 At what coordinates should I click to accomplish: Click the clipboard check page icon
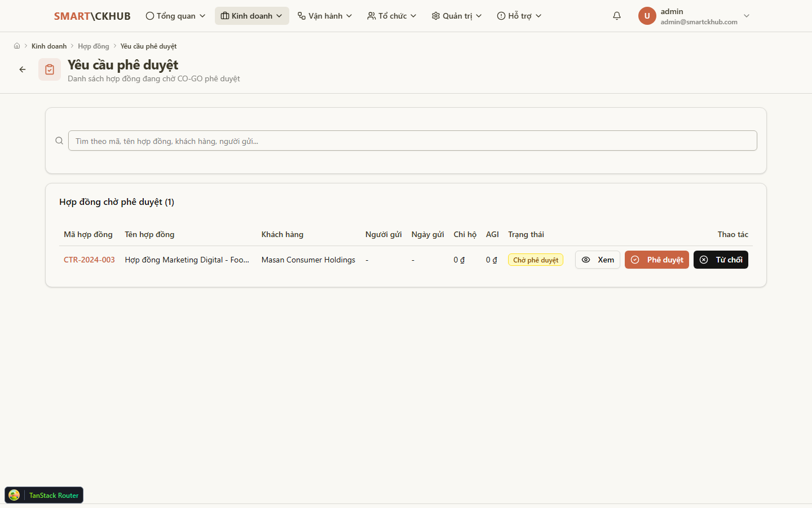pos(50,69)
